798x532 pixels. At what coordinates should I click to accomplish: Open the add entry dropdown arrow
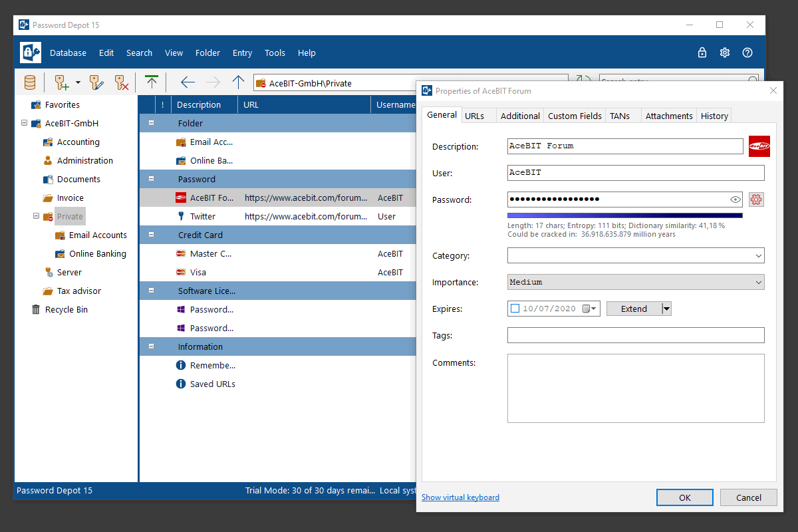(78, 82)
